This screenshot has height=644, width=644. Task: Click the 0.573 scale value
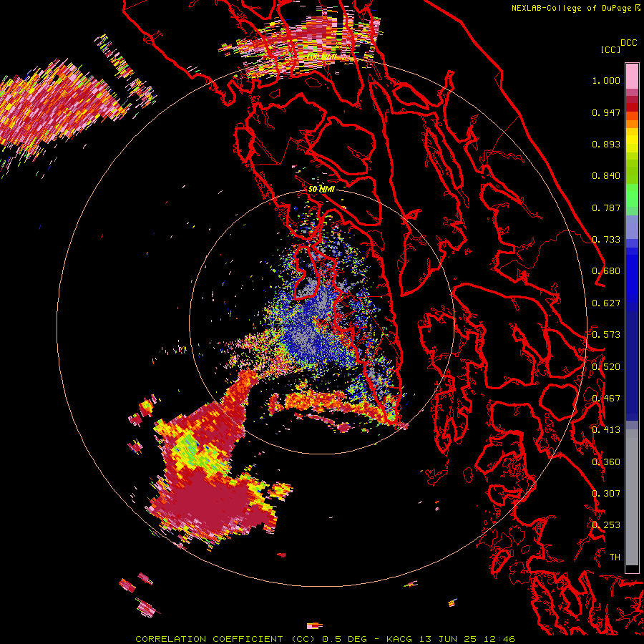606,335
